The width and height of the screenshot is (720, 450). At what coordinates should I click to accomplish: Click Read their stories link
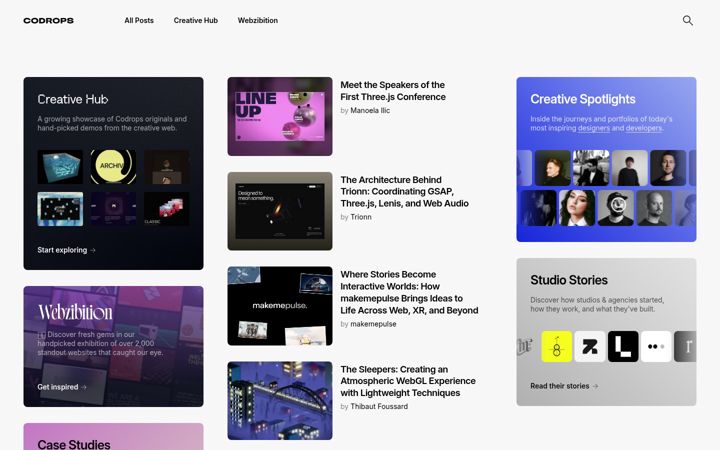[x=564, y=386]
